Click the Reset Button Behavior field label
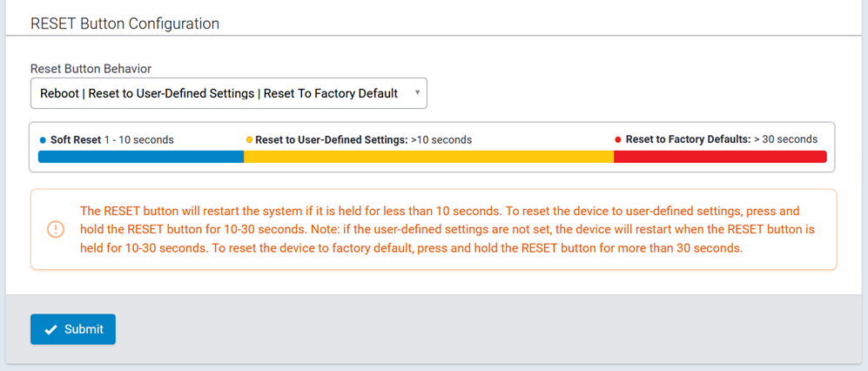 [x=91, y=68]
